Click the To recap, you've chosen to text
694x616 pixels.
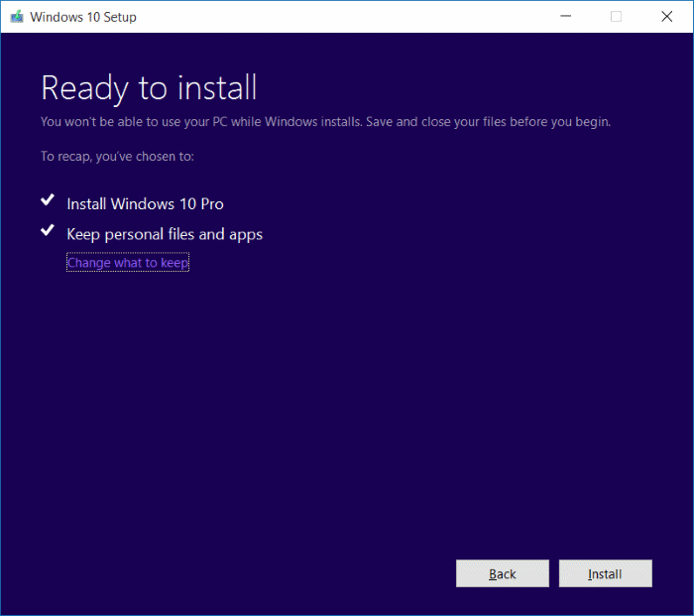[x=117, y=157]
